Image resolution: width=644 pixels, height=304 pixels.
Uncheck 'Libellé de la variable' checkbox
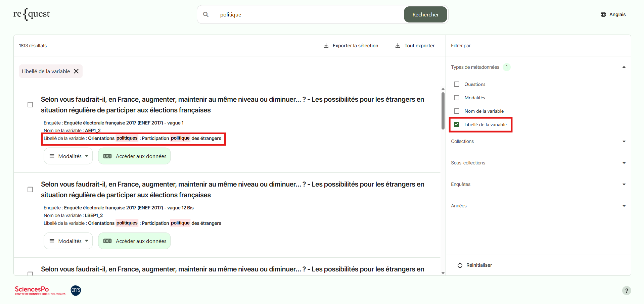(456, 124)
